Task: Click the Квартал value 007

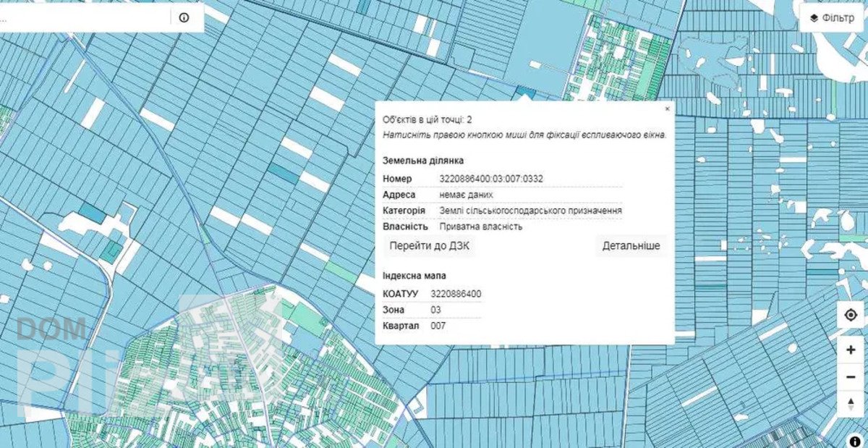Action: tap(438, 326)
